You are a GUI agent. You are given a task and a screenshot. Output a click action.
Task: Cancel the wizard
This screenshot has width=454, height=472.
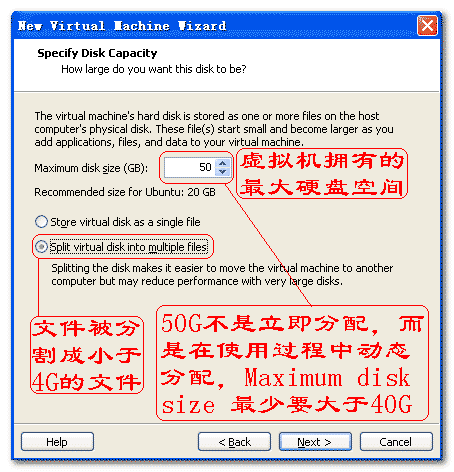(396, 442)
